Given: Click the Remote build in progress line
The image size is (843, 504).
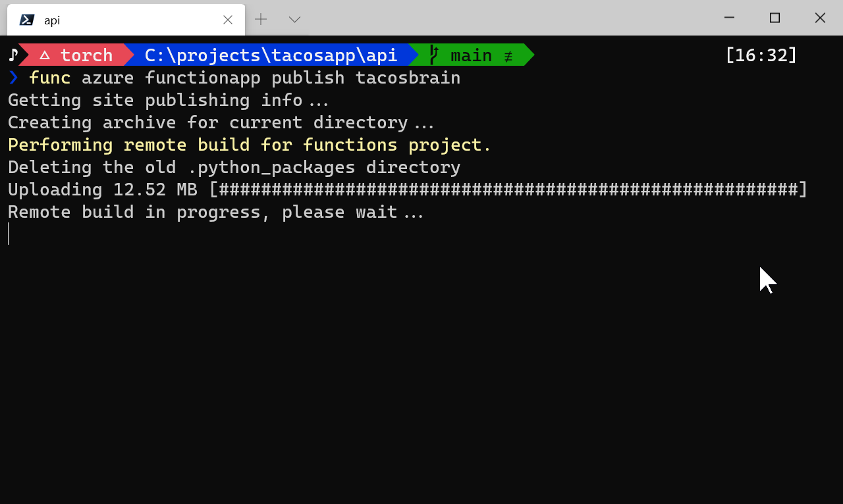Looking at the screenshot, I should (x=215, y=212).
